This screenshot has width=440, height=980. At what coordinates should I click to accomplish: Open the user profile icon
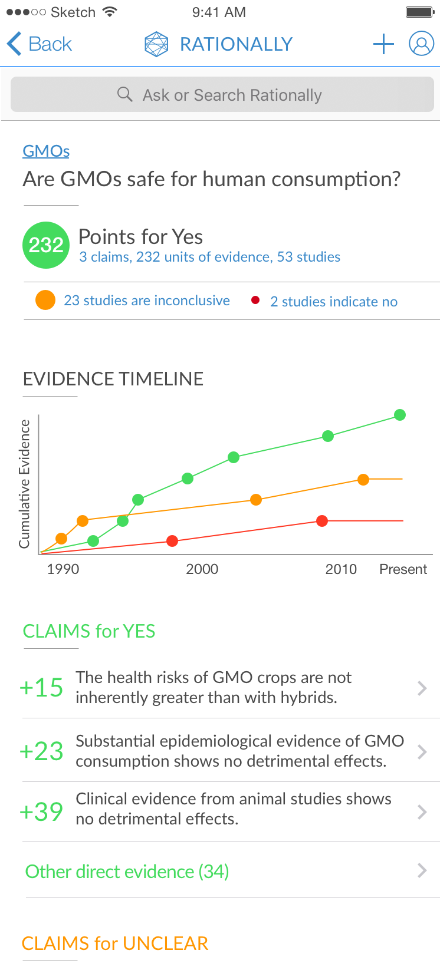click(421, 44)
